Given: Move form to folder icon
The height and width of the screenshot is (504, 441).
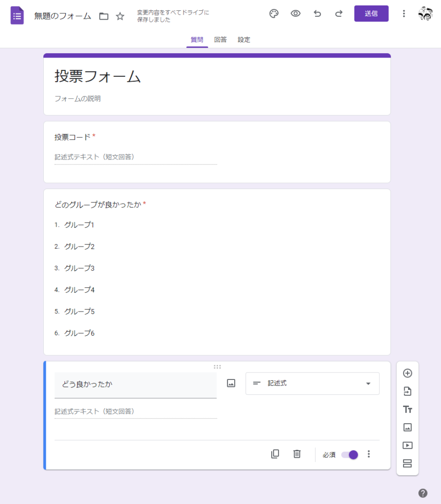Looking at the screenshot, I should 103,16.
